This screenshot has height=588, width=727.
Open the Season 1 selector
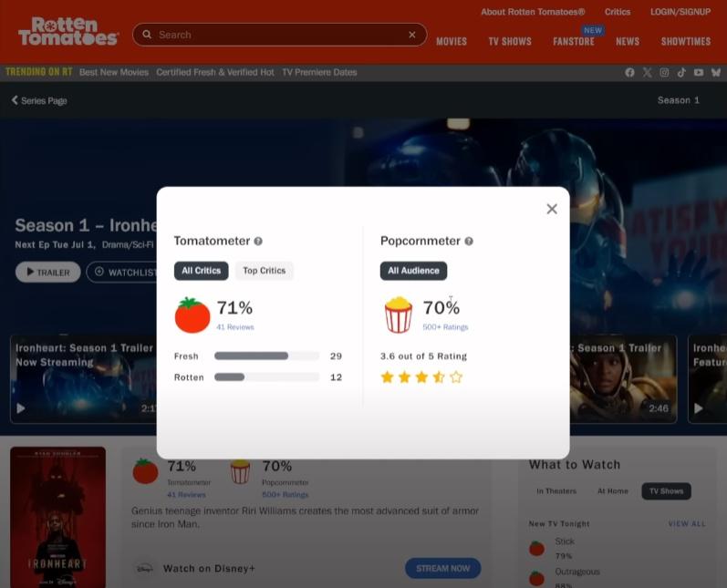pyautogui.click(x=678, y=100)
